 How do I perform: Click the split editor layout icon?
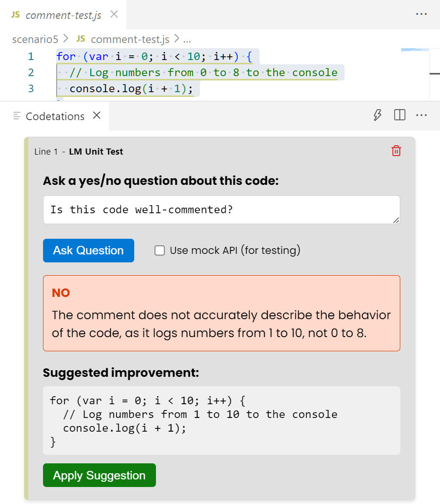400,115
